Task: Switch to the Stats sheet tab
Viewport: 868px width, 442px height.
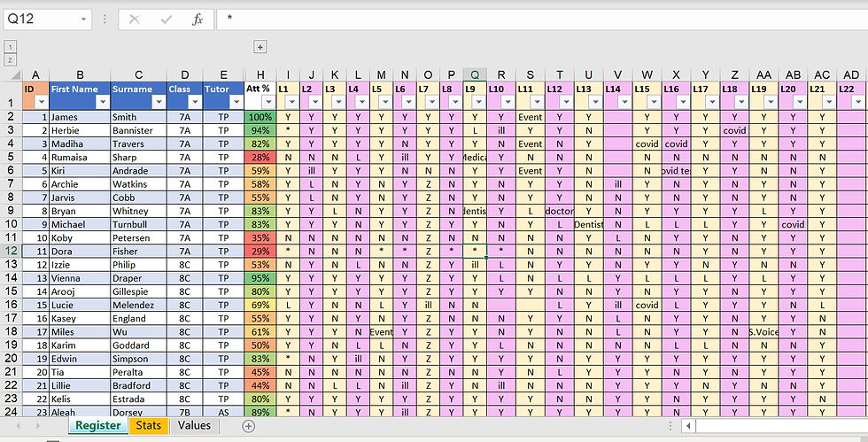Action: click(x=149, y=425)
